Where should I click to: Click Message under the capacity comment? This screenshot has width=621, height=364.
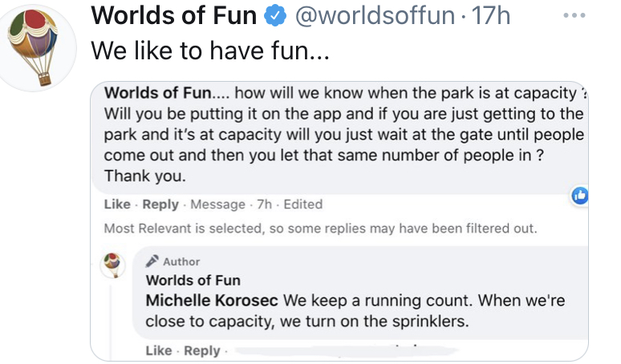coord(217,204)
